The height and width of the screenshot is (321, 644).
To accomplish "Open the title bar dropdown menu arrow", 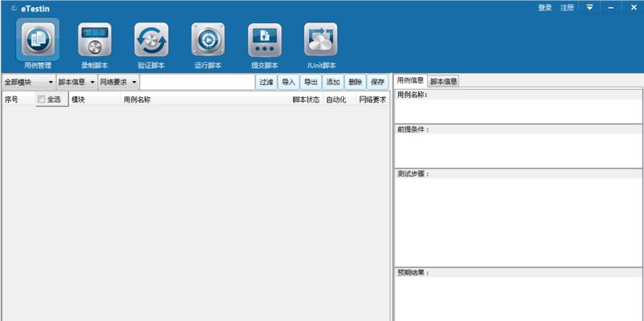I will (x=589, y=7).
